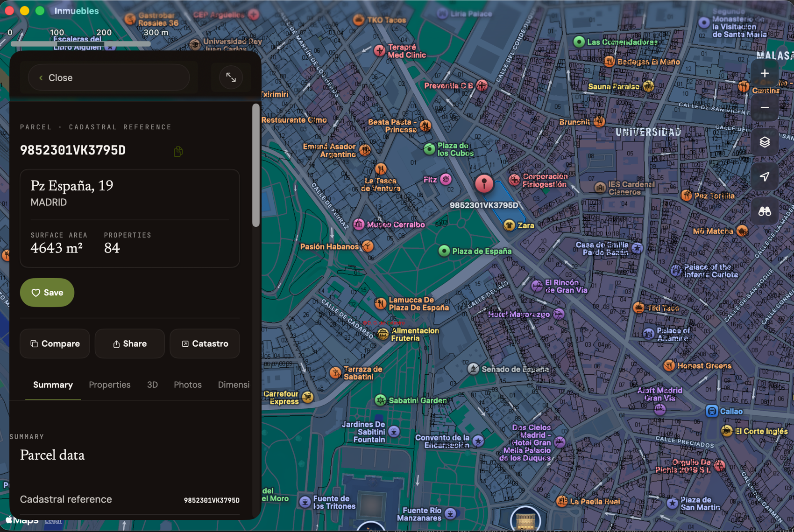The height and width of the screenshot is (532, 794).
Task: Select the Casa de Emilia Pardo Bazán marker
Action: coord(637,248)
